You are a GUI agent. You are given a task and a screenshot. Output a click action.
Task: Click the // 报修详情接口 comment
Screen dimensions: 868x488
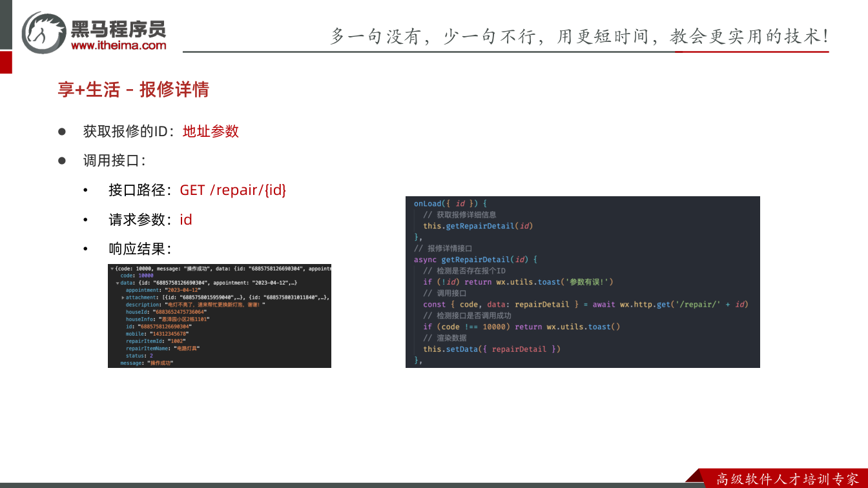click(443, 248)
